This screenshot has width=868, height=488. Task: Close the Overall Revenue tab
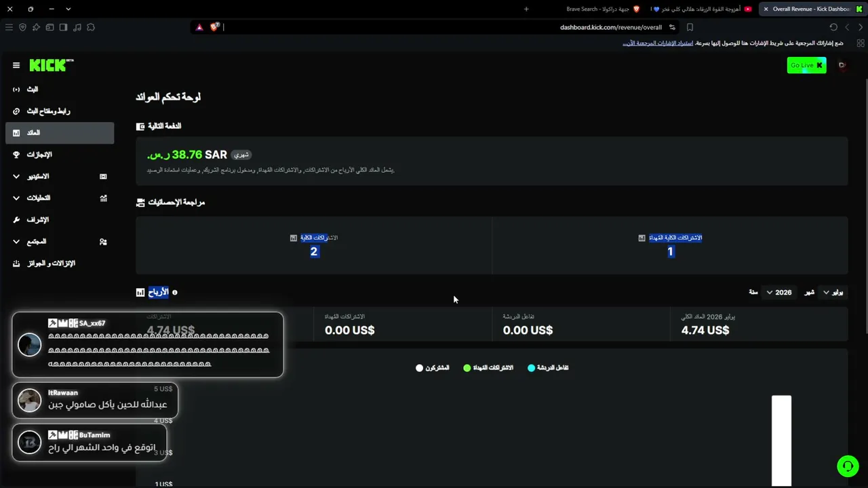pos(766,9)
